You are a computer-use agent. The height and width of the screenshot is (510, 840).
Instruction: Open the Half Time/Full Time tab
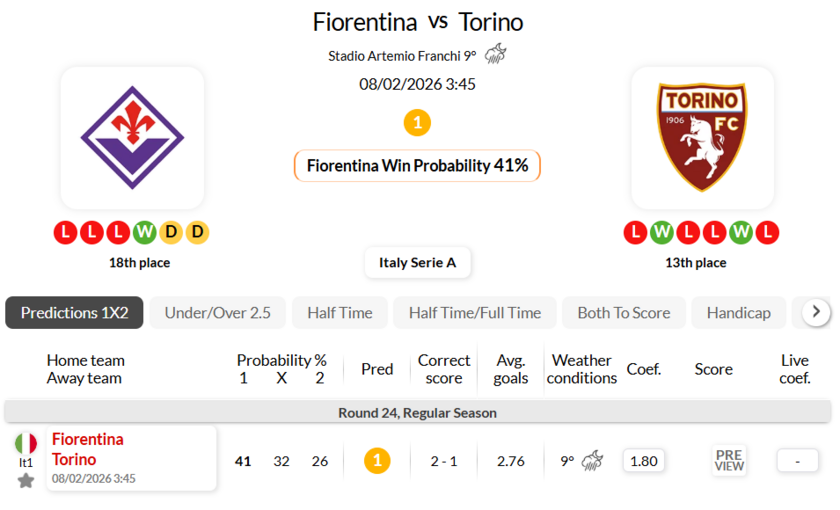coord(474,313)
